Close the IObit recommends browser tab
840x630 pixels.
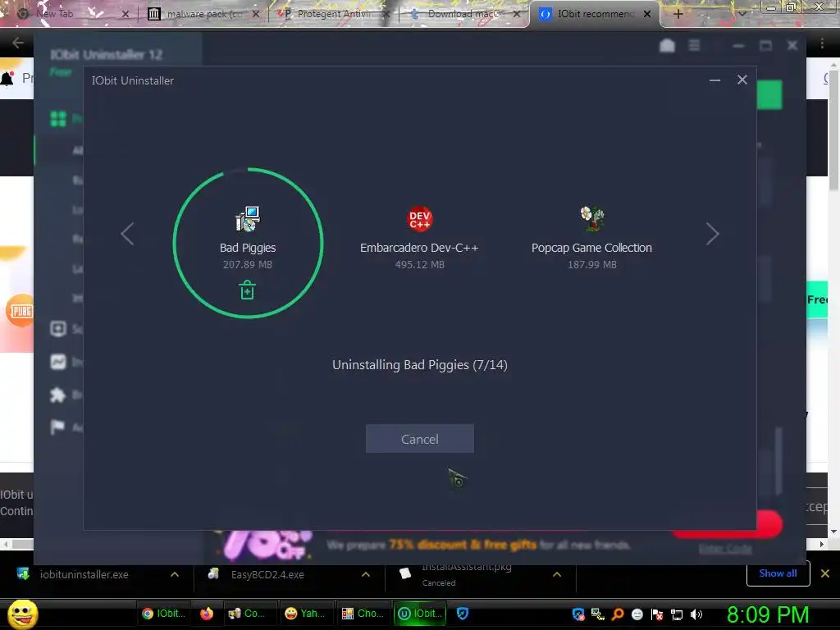tap(647, 14)
